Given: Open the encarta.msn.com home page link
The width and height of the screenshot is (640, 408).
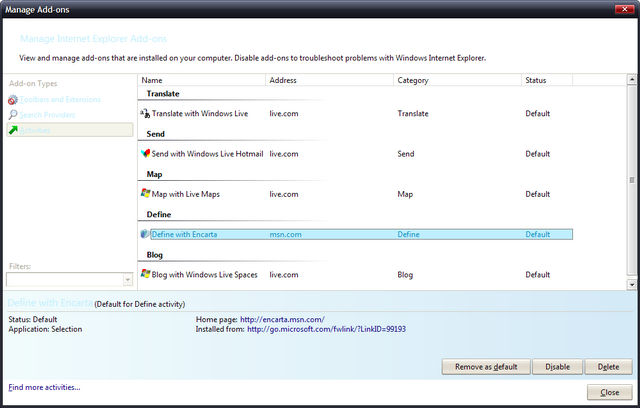Looking at the screenshot, I should click(282, 319).
